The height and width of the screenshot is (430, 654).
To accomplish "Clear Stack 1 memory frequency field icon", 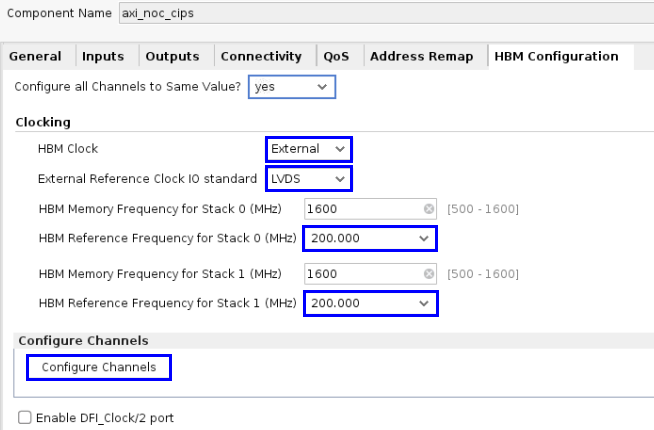I will (429, 274).
